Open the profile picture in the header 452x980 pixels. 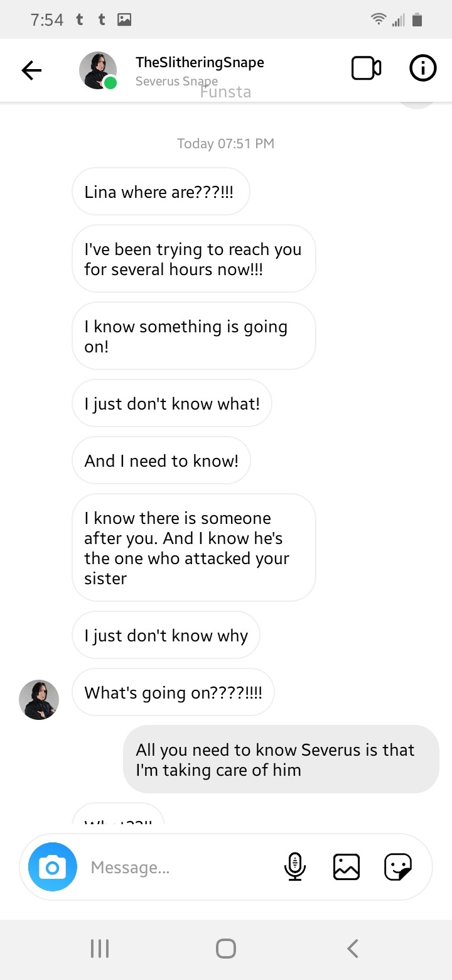tap(98, 70)
